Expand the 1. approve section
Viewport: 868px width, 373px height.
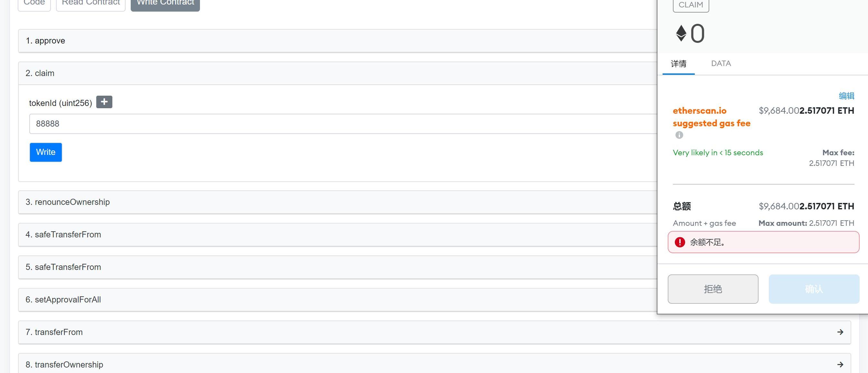pyautogui.click(x=338, y=41)
